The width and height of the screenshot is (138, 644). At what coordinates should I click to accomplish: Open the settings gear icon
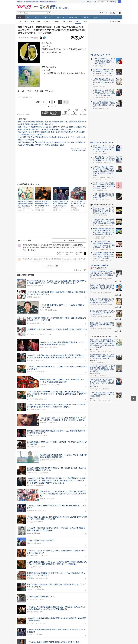(x=120, y=13)
